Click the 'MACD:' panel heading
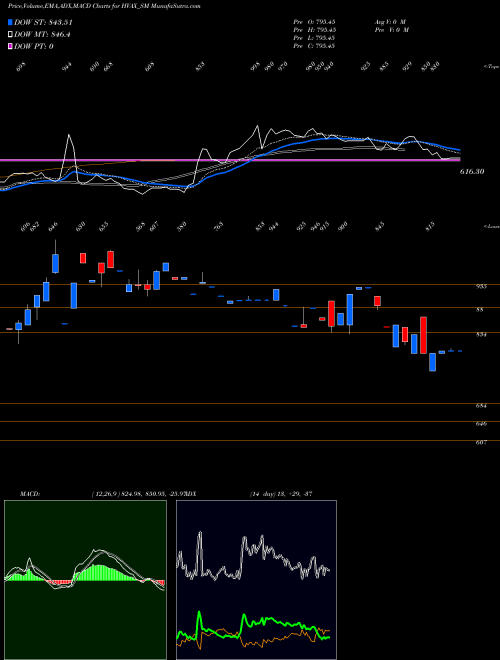This screenshot has height=660, width=500. (30, 493)
